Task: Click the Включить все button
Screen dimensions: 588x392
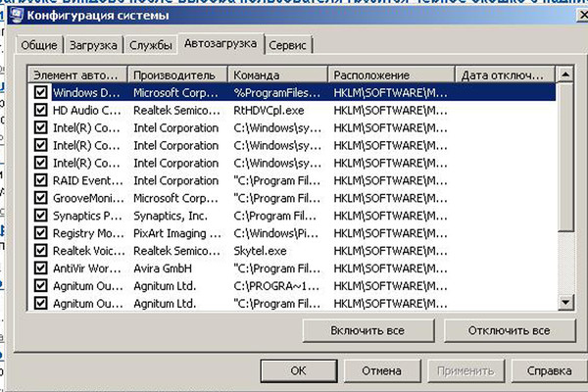Action: [x=367, y=330]
